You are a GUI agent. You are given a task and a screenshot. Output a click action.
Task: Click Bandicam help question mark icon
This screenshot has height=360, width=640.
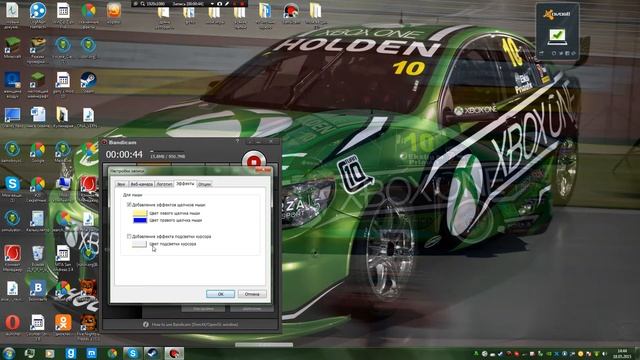237,141
